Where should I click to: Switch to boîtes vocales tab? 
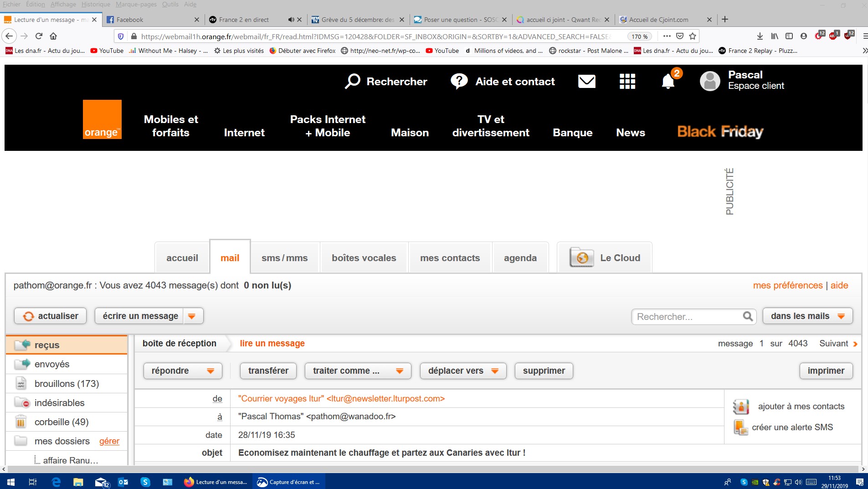[x=364, y=258]
